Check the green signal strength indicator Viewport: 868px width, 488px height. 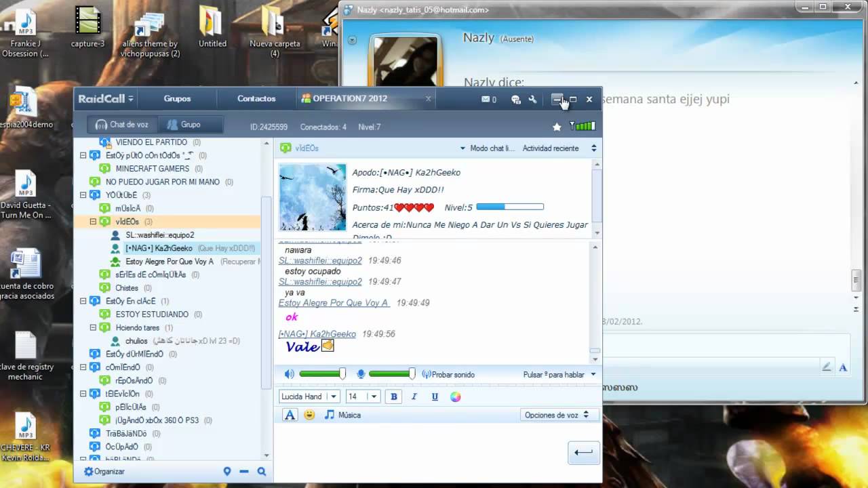tap(583, 126)
